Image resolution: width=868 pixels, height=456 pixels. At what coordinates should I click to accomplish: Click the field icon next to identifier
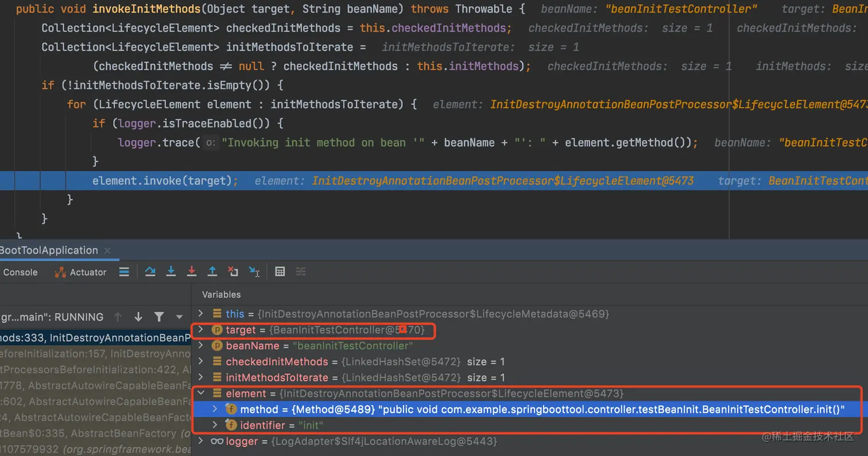point(231,425)
